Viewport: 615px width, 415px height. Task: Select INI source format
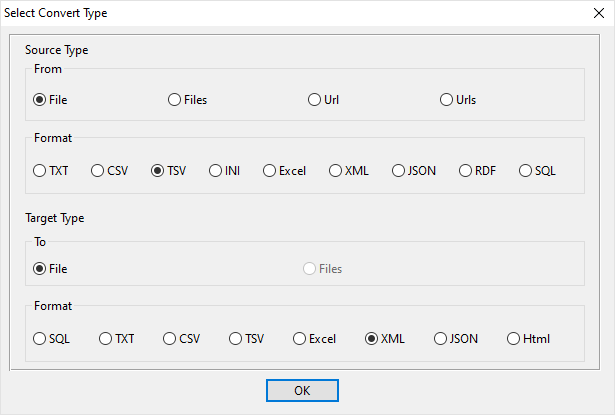coord(215,171)
